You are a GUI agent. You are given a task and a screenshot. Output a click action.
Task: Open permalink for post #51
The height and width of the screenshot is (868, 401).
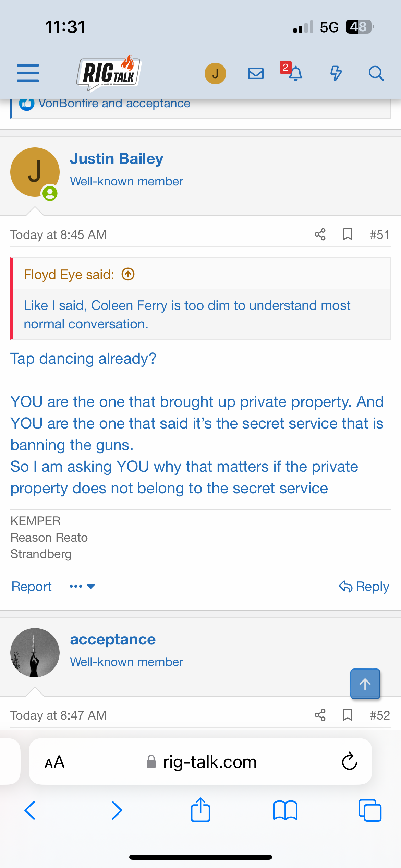[x=379, y=235]
